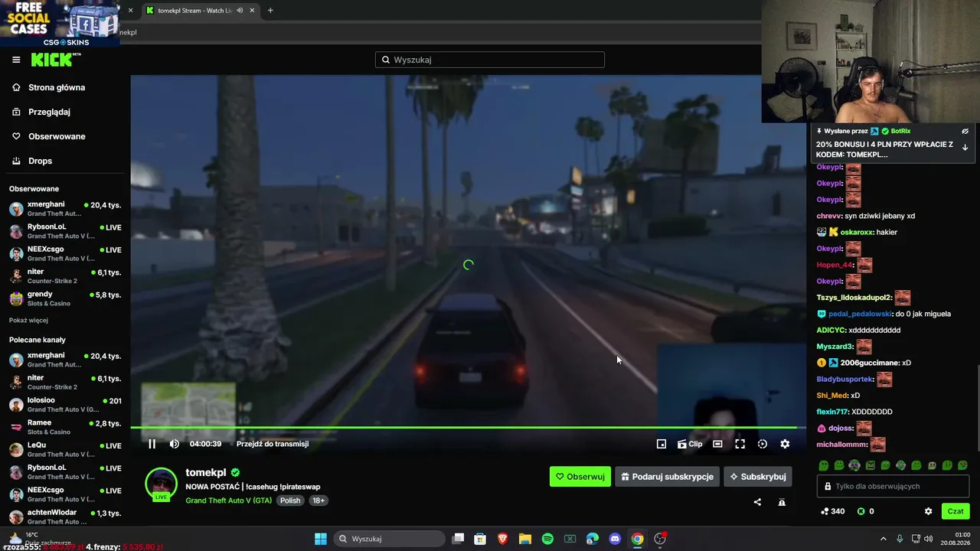Mute audio on the tomekpl tab
This screenshot has height=551, width=980.
(x=240, y=11)
